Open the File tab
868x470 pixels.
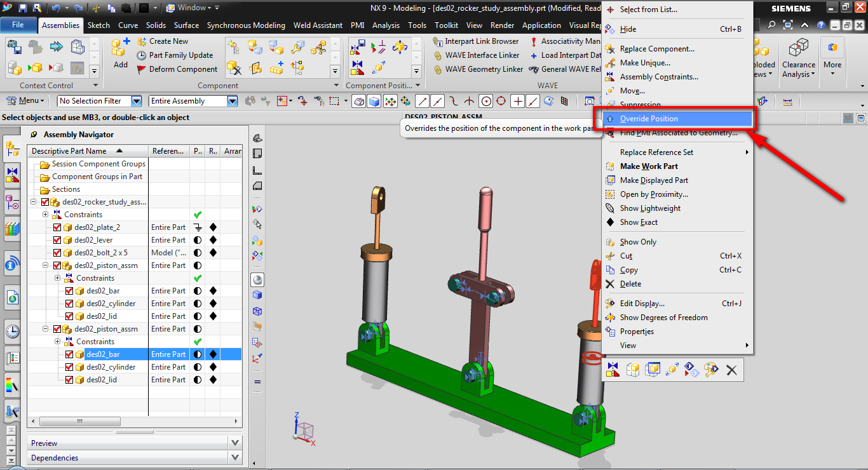(18, 25)
